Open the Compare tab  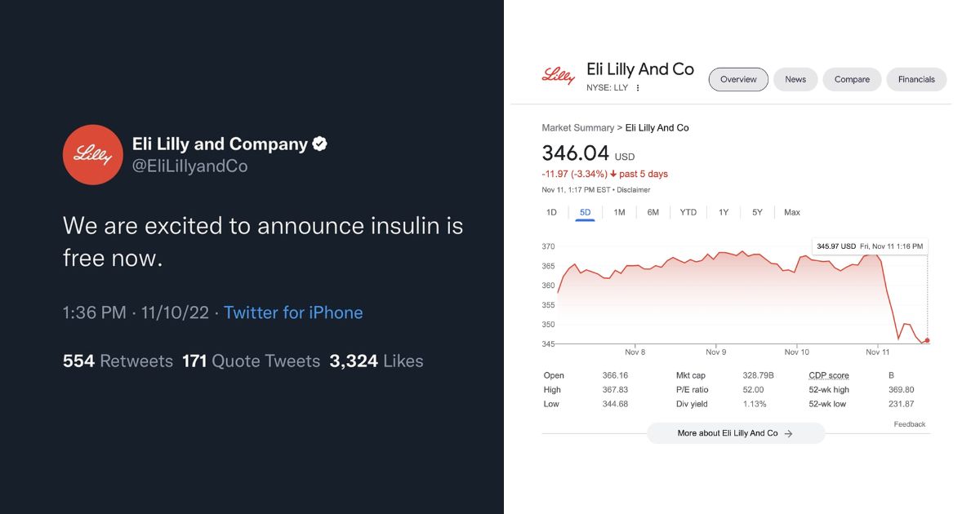coord(852,79)
